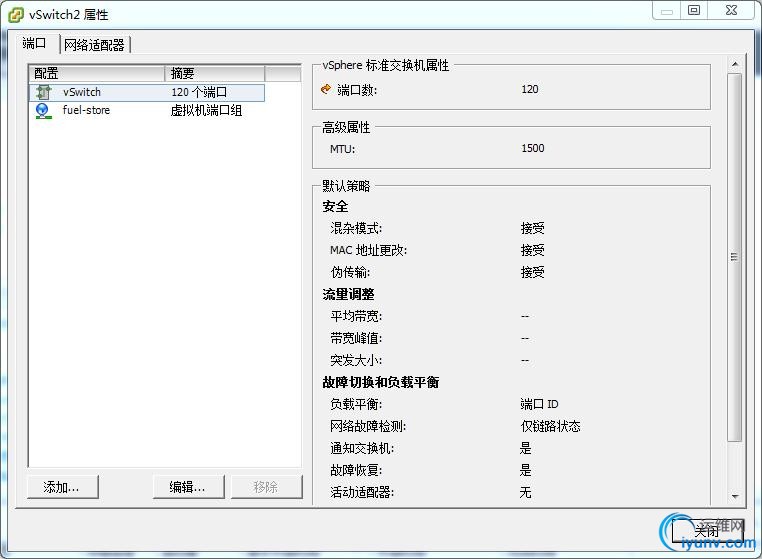Click the 编辑... button

coord(189,487)
